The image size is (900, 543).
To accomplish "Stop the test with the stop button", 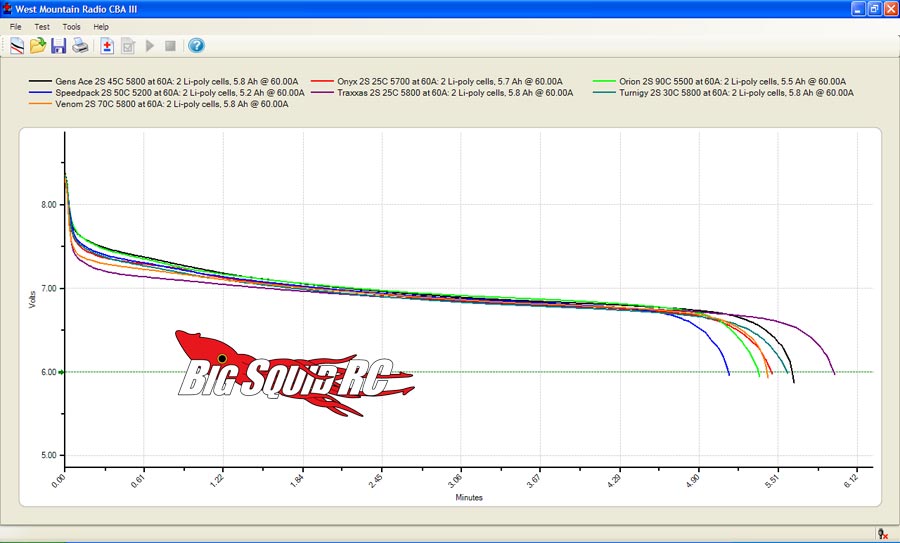I will [x=170, y=45].
